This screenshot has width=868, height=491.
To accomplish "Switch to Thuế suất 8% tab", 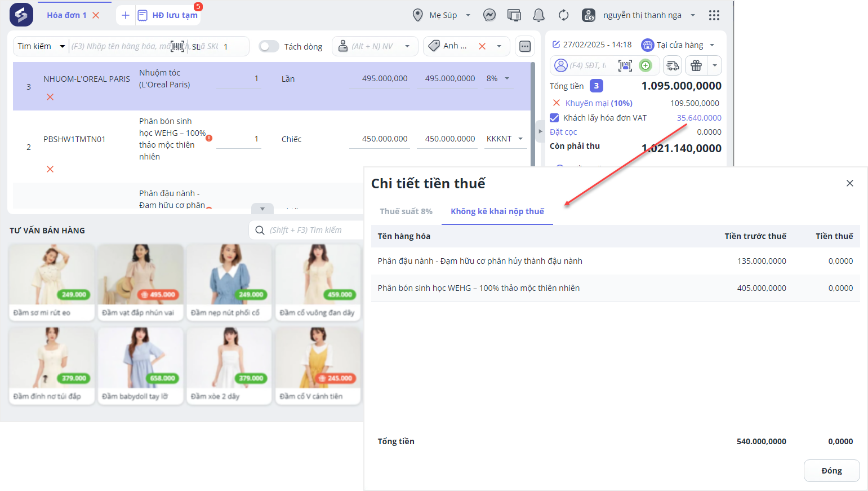I will 406,211.
